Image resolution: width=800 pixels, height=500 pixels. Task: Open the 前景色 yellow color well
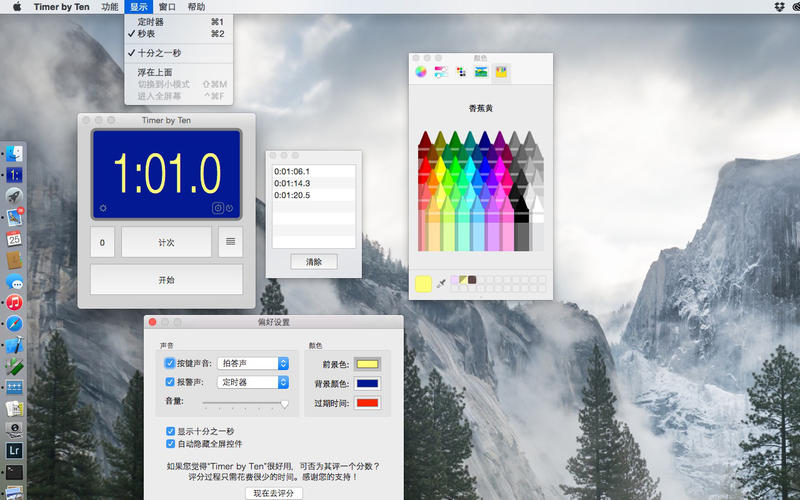click(367, 364)
